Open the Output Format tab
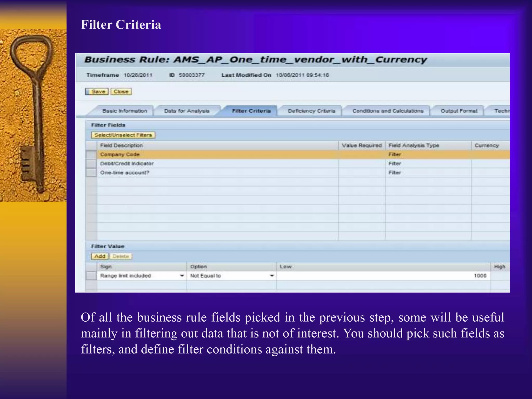This screenshot has height=399, width=532. [x=459, y=111]
